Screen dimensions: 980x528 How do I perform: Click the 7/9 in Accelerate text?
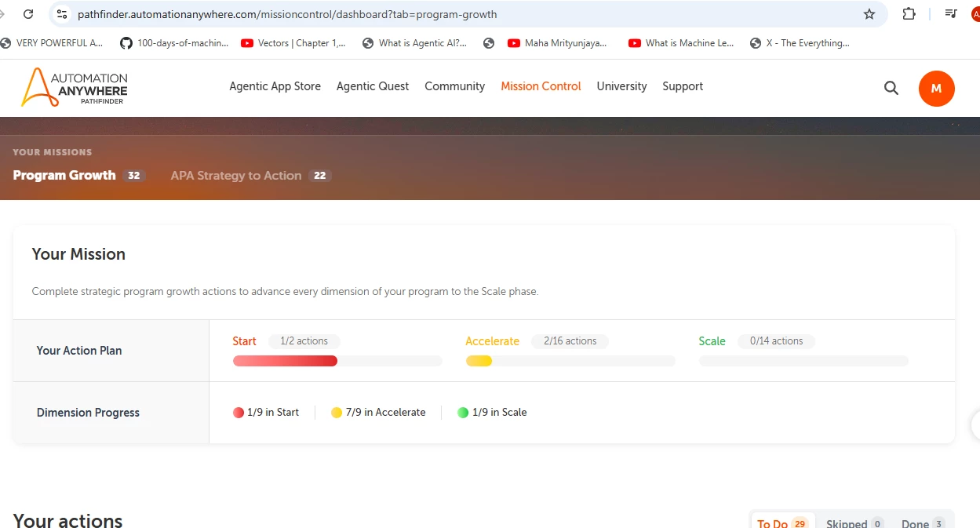(x=385, y=413)
